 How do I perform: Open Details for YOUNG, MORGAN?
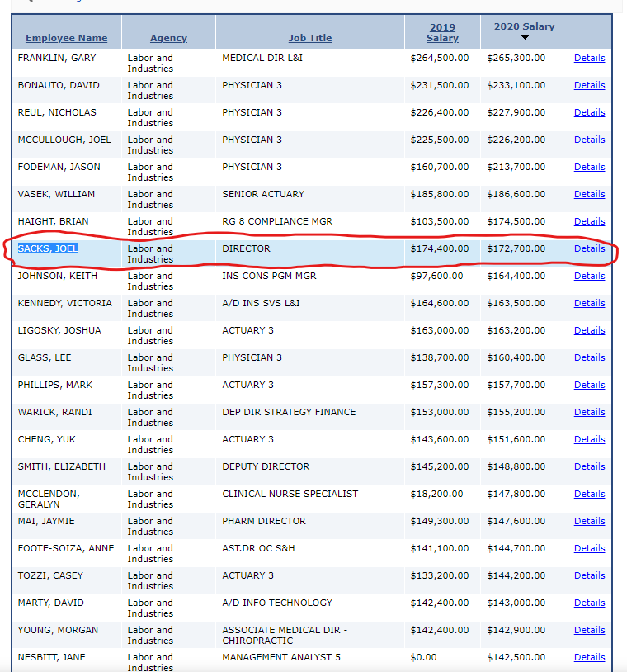(x=589, y=630)
